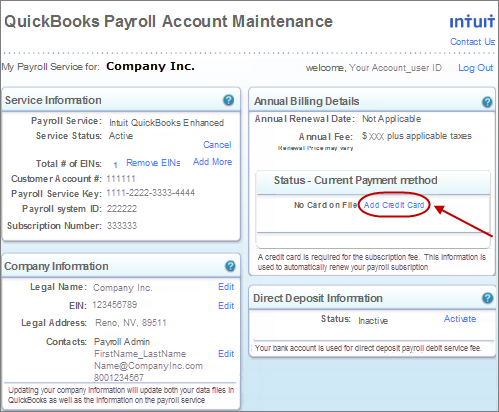
Task: Edit the EIN number
Action: pyautogui.click(x=226, y=306)
